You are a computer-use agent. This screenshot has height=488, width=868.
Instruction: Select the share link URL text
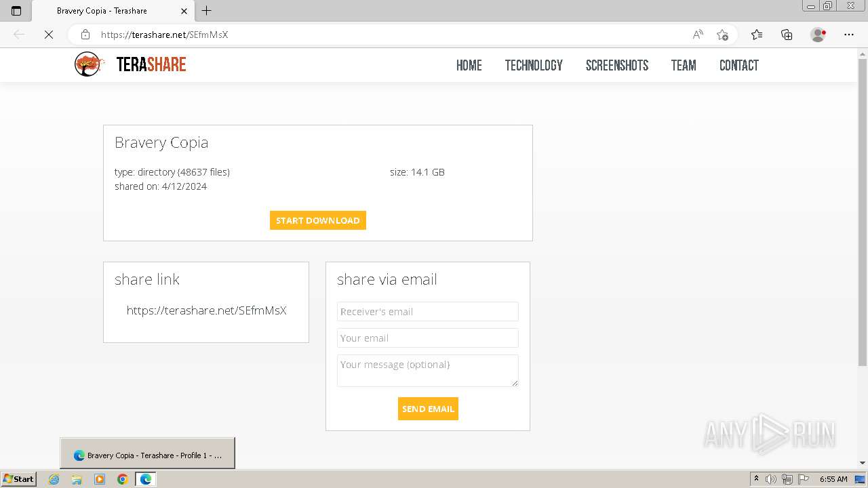[206, 310]
